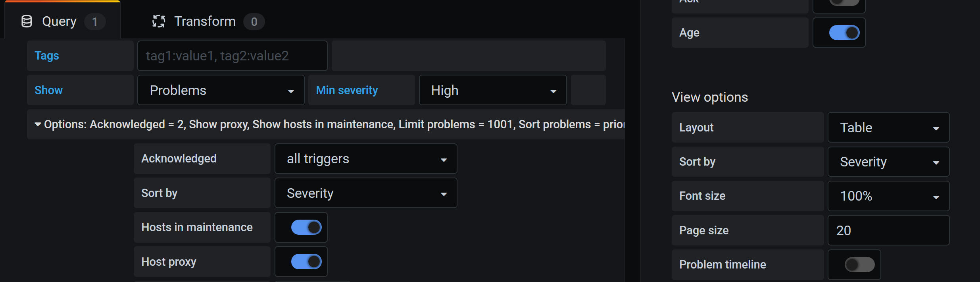Open the Sort by dropdown set to Severity

tap(365, 193)
